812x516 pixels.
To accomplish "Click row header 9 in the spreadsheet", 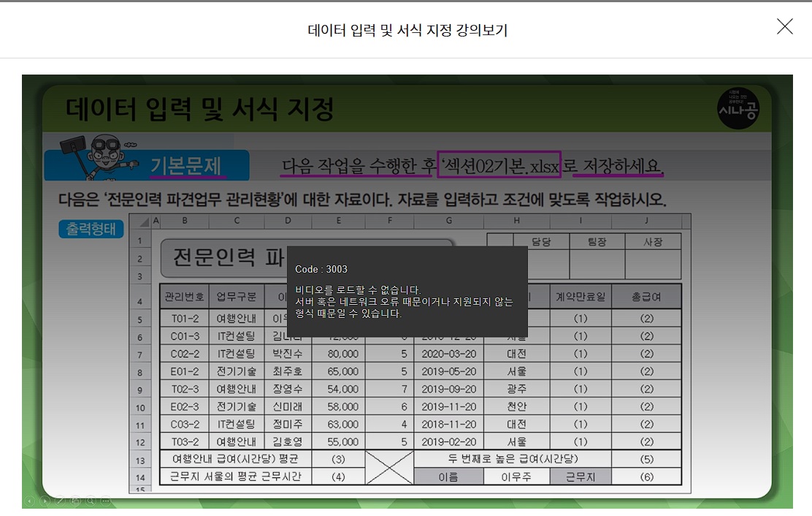I will point(140,390).
